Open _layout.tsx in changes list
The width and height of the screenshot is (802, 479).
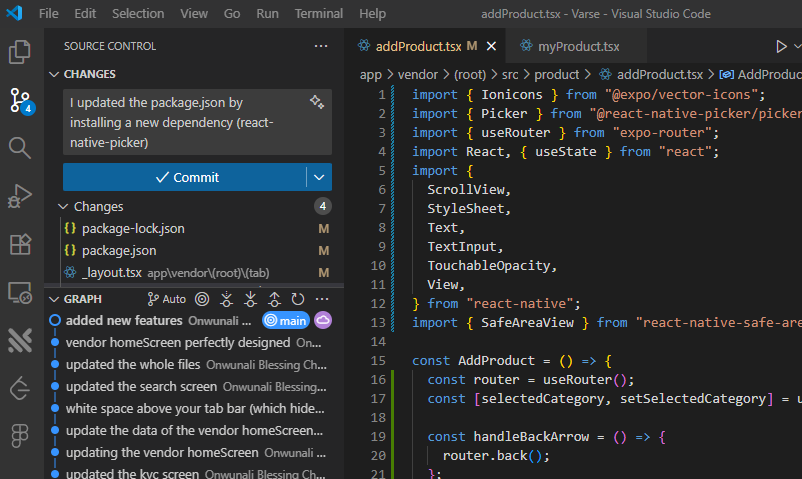[x=197, y=273]
